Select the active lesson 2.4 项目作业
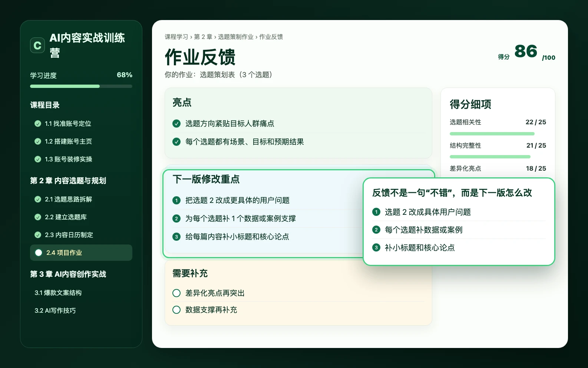 [x=81, y=253]
